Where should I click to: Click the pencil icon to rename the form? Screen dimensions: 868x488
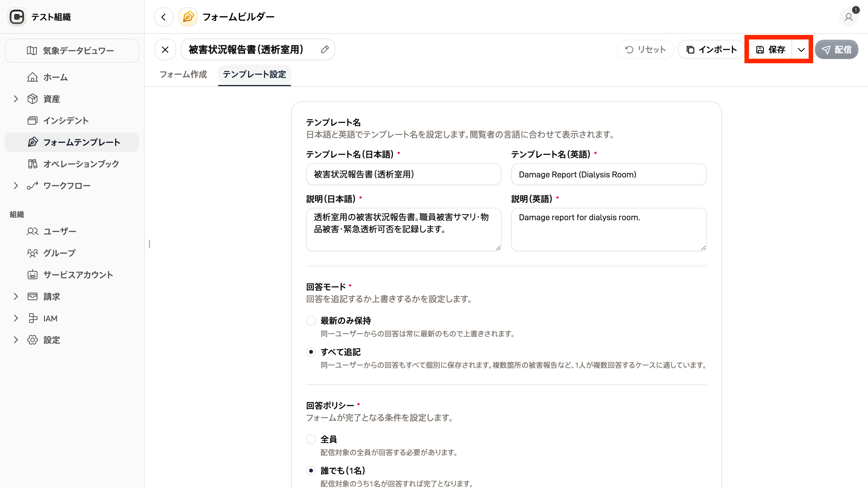coord(325,49)
